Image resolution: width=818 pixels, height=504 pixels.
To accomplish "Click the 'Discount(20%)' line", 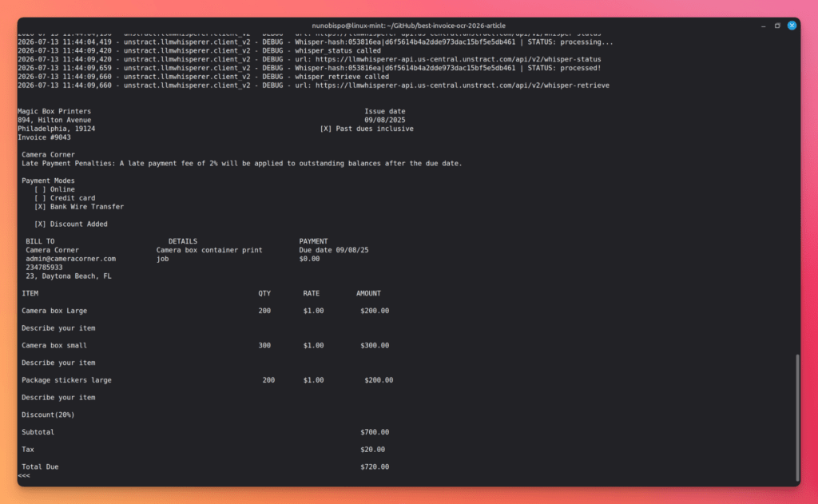I will (48, 415).
